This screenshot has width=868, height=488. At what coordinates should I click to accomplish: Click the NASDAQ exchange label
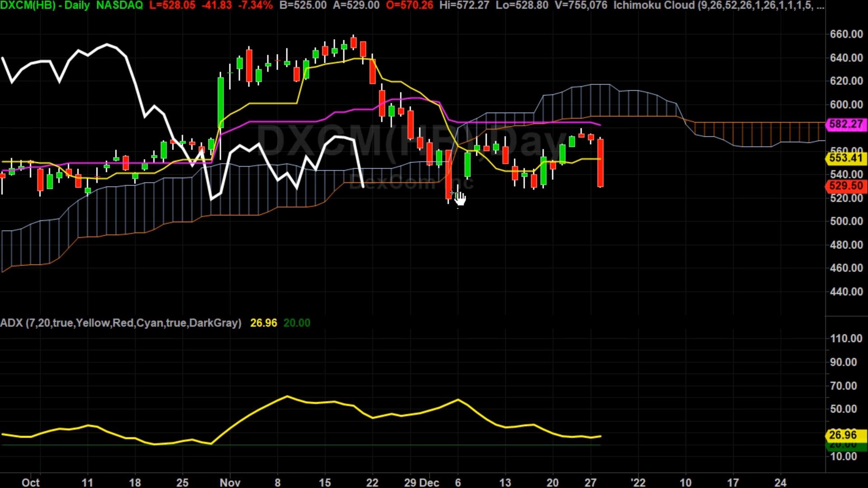tap(119, 5)
